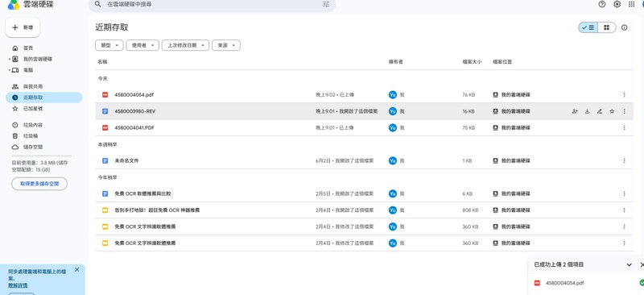Sort by 名稱 column header
The width and height of the screenshot is (644, 295).
pos(102,62)
